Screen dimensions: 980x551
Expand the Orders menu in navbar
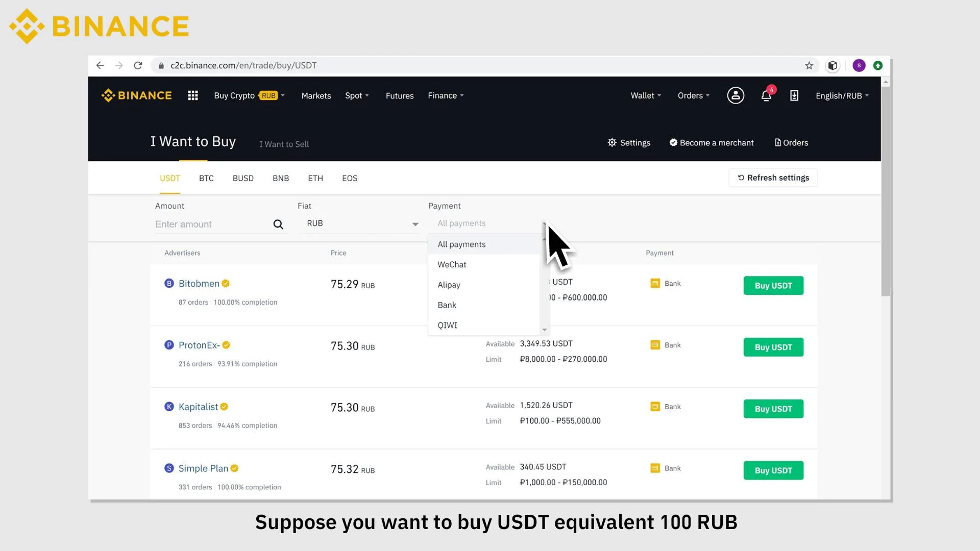pyautogui.click(x=694, y=95)
